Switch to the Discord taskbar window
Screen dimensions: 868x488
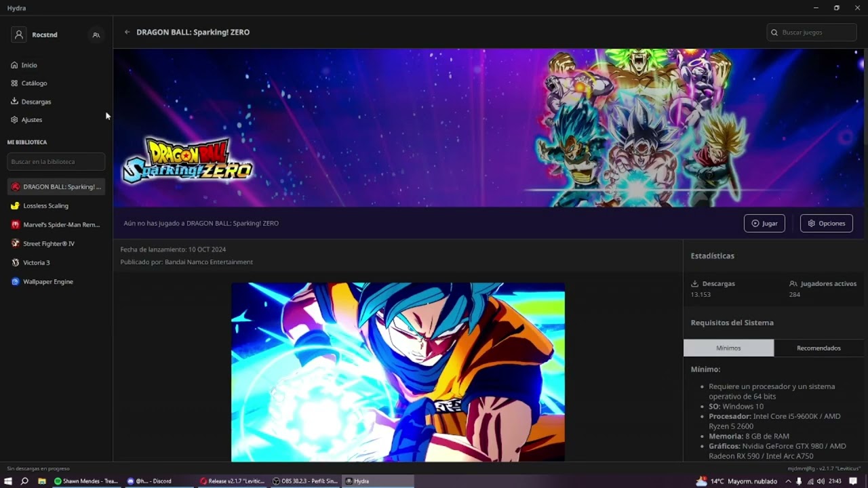coord(159,481)
